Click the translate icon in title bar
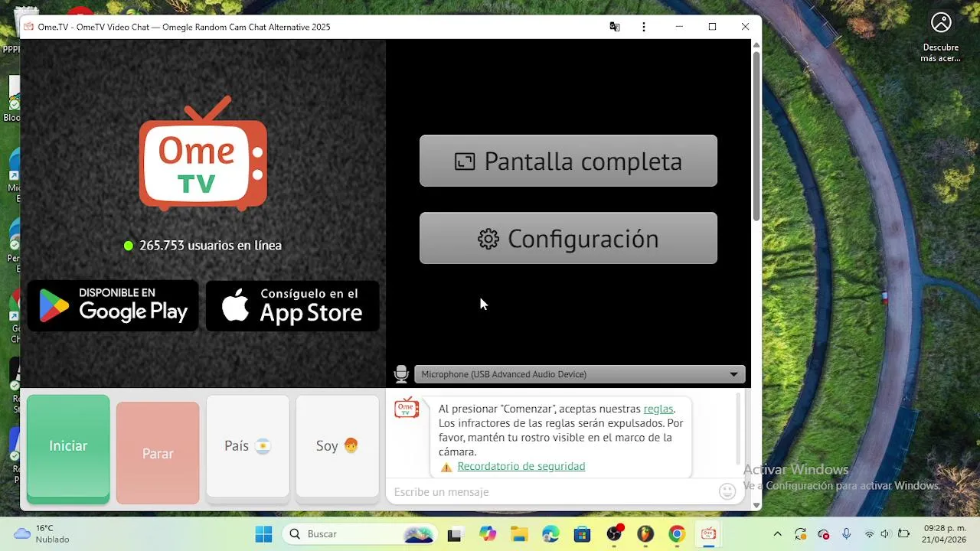 pos(614,27)
